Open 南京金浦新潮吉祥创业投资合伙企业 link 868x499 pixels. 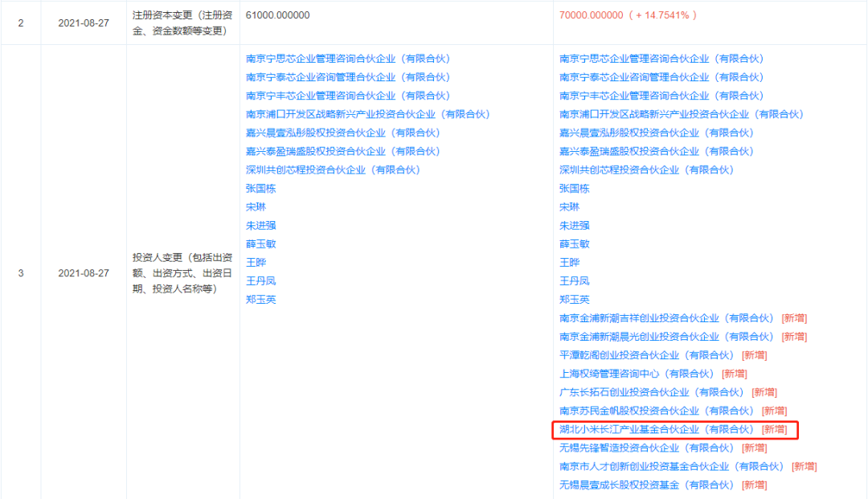pos(666,318)
